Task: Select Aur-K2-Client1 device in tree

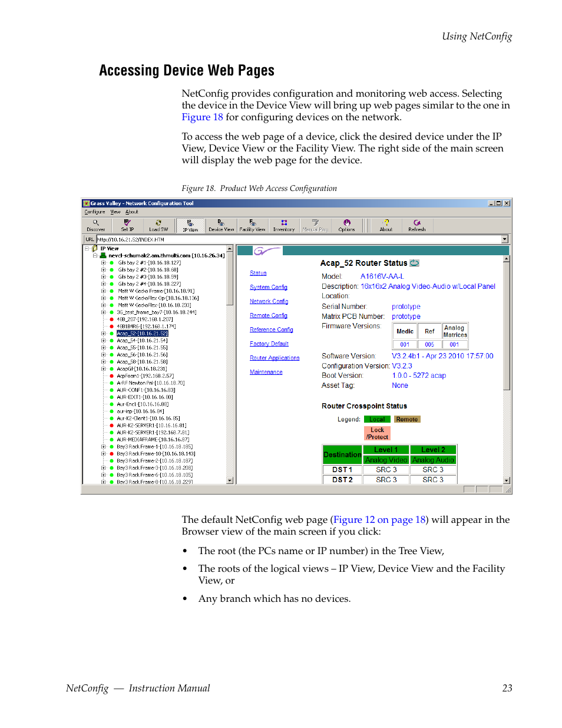Action: (x=148, y=419)
